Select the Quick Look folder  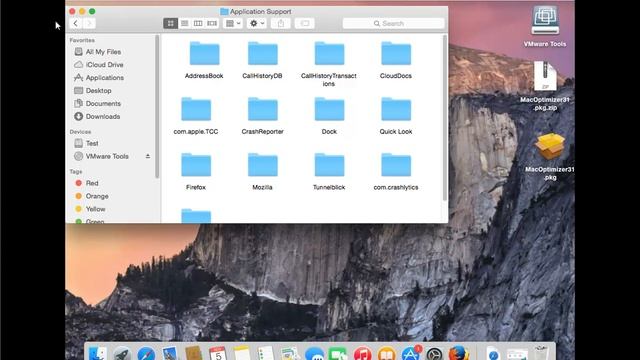click(x=396, y=116)
